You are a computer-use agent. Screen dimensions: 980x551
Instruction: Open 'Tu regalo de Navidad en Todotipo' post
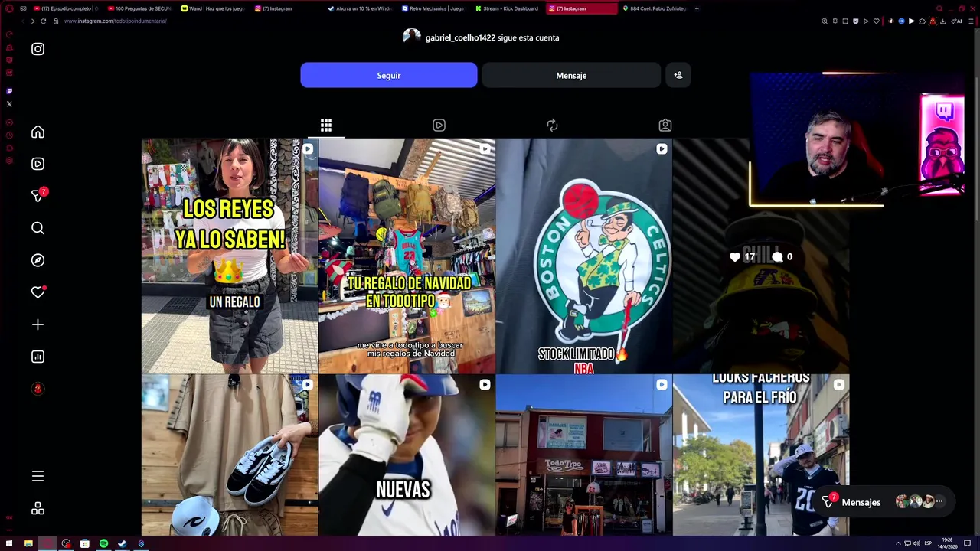(407, 256)
